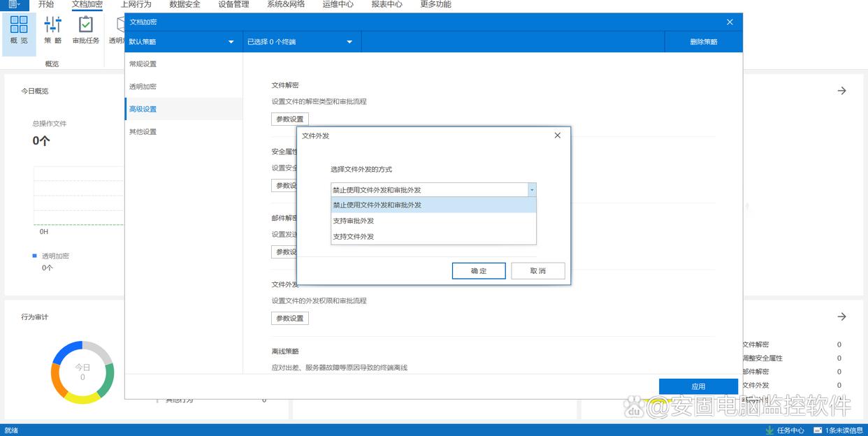Click the arrow icon in 今日概览 panel
Image resolution: width=868 pixels, height=436 pixels.
[x=841, y=91]
